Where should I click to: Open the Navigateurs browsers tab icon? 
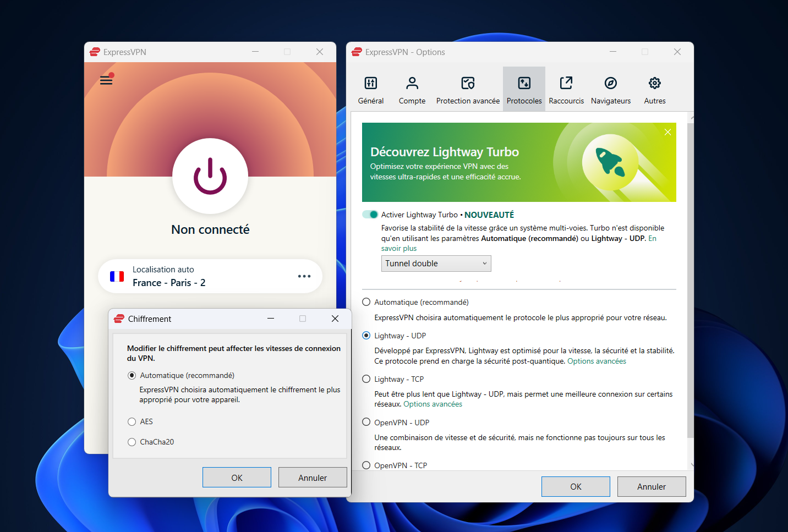point(610,83)
